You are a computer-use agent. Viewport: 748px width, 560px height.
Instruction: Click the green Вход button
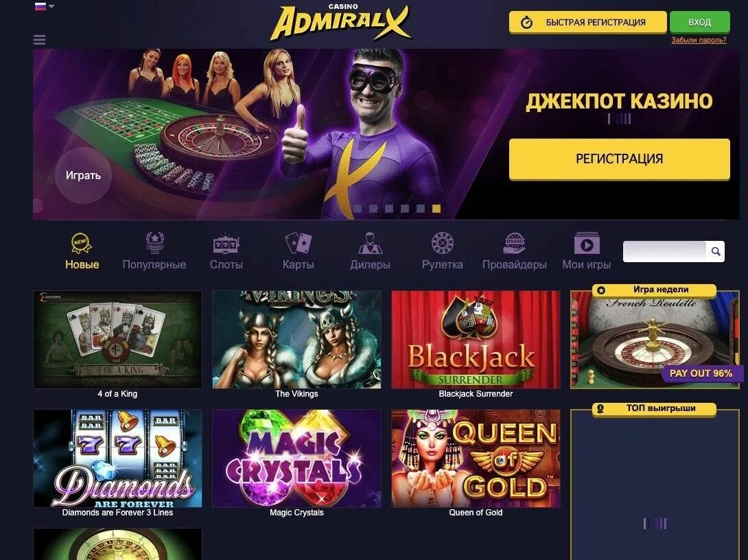699,23
